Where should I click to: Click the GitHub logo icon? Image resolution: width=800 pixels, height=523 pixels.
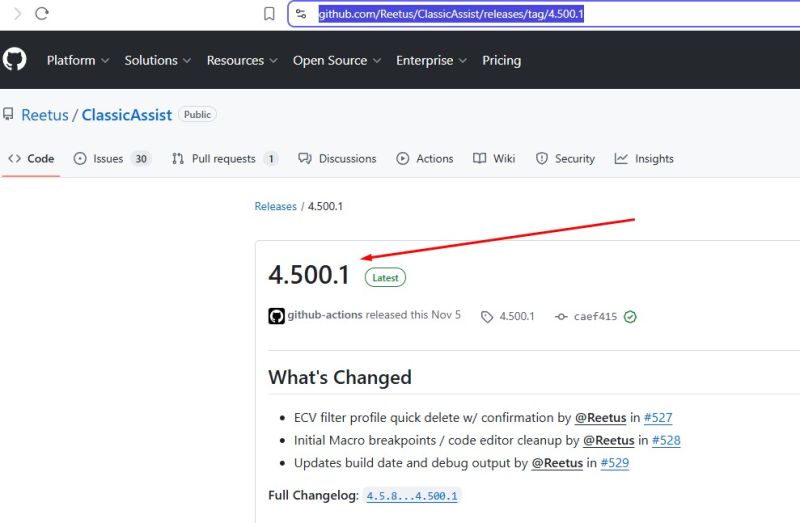coord(15,60)
